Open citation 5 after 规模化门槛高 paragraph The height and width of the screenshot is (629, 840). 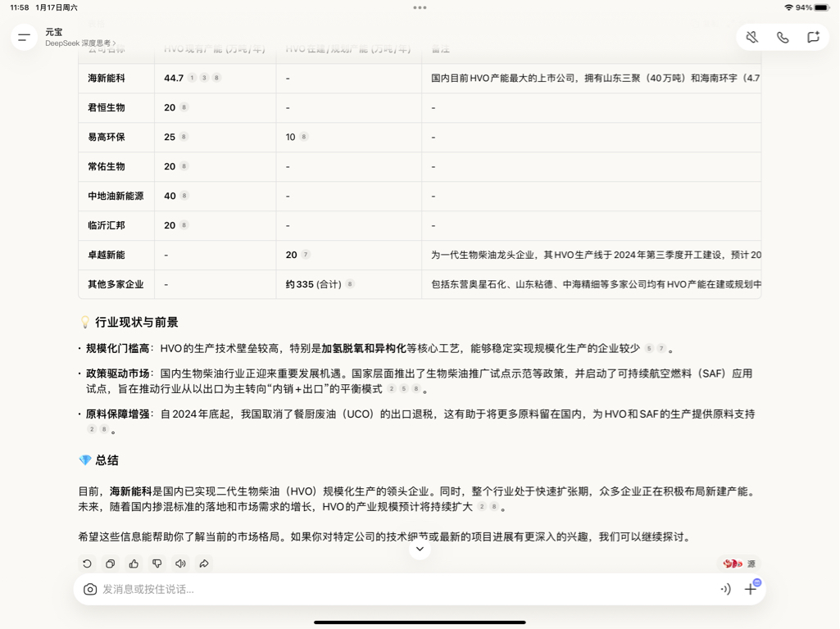[x=649, y=349]
